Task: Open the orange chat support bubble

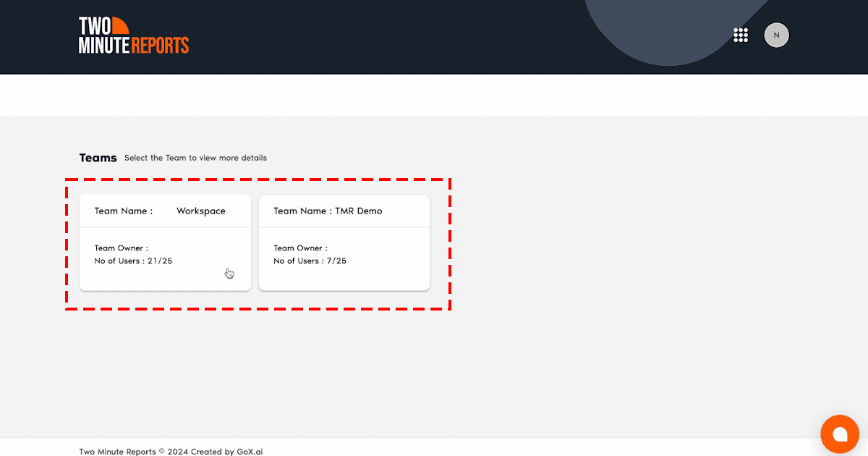Action: pos(839,434)
